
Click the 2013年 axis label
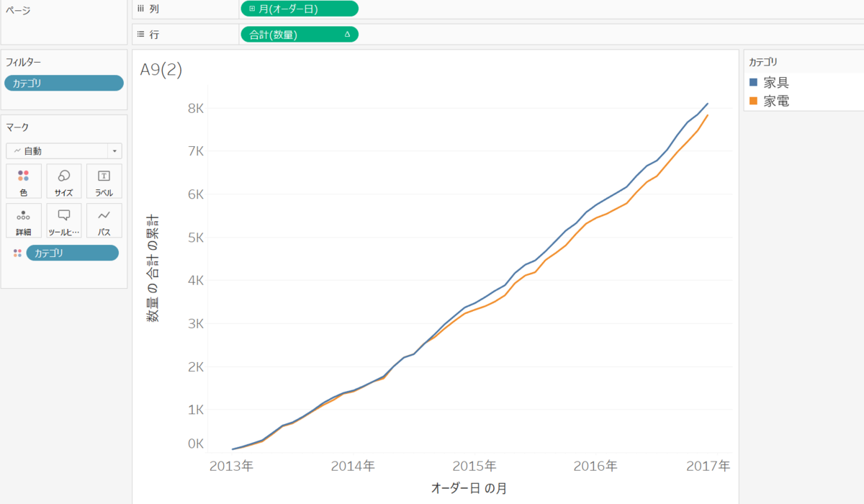pyautogui.click(x=231, y=466)
